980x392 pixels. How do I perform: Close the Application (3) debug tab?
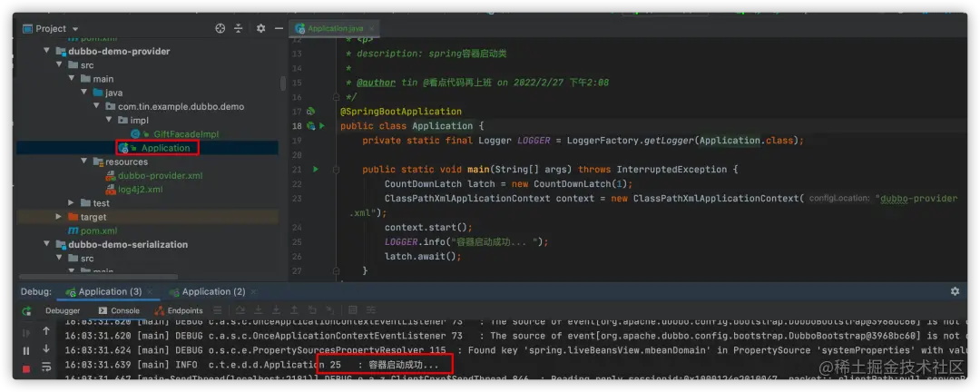tap(150, 292)
